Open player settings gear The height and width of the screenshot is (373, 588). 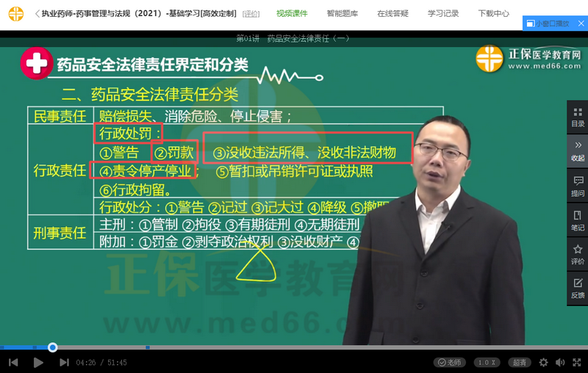tap(543, 363)
